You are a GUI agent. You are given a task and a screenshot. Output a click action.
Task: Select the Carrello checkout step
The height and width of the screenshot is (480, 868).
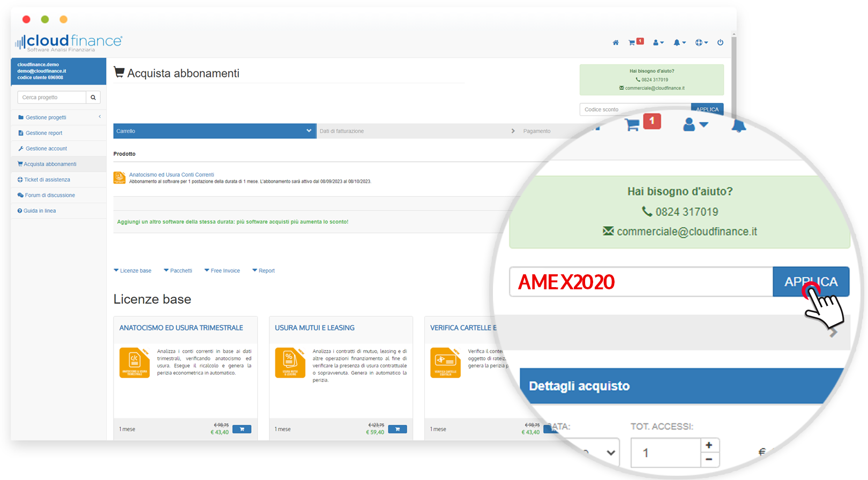pos(215,131)
